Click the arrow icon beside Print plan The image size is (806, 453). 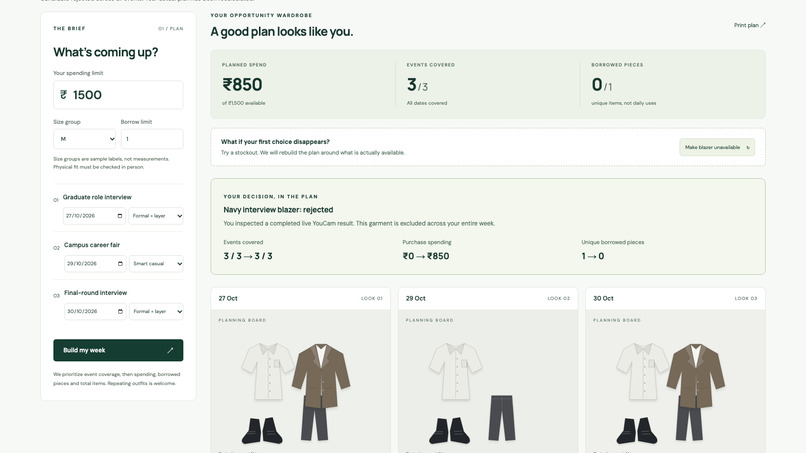(x=763, y=25)
